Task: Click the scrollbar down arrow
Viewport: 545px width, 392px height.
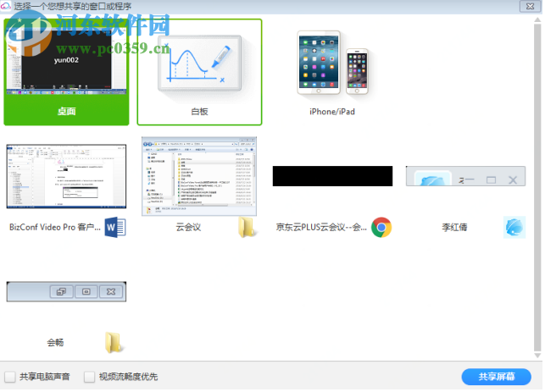Action: (537, 356)
